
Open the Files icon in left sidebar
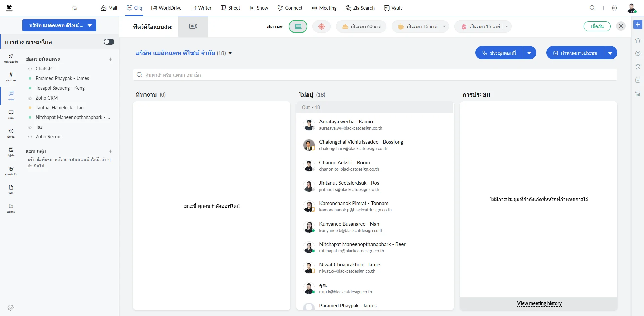click(x=11, y=189)
